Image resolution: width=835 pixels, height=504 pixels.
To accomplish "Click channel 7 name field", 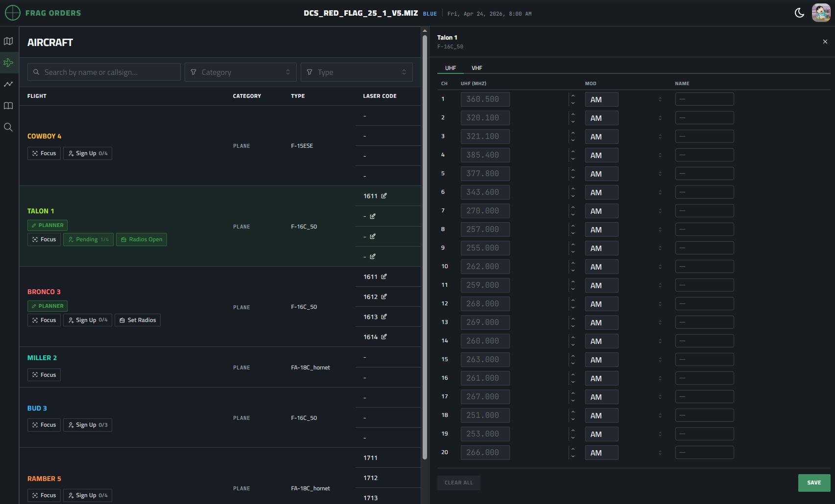I will pyautogui.click(x=704, y=211).
